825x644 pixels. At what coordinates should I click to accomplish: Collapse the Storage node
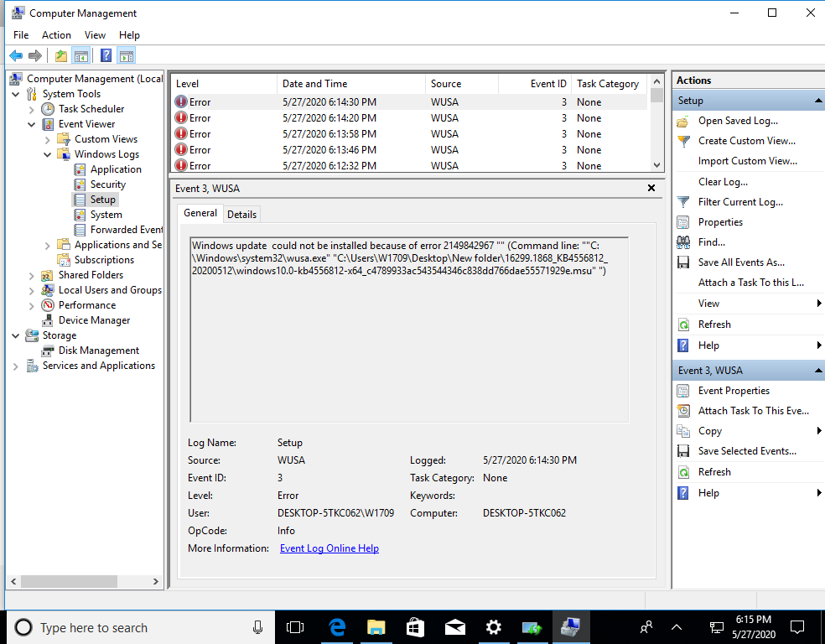pos(16,335)
